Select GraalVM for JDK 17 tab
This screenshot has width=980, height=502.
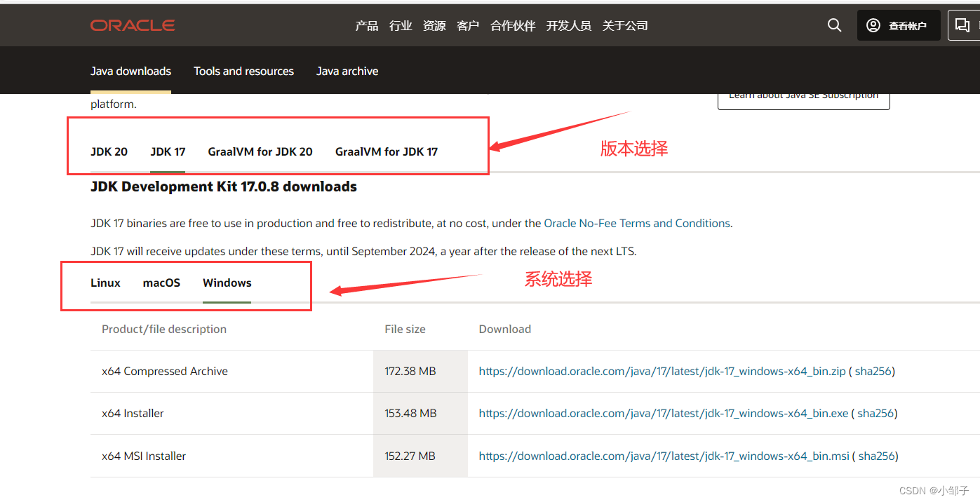pyautogui.click(x=387, y=151)
